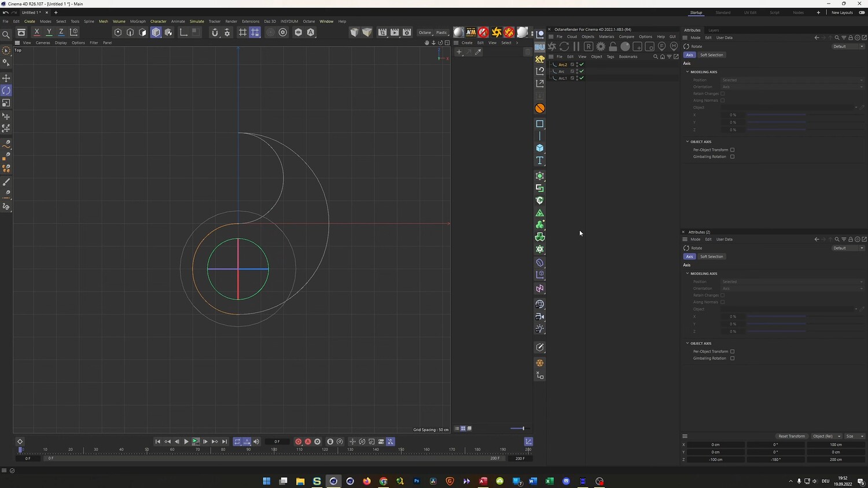868x488 pixels.
Task: Open render settings clapperboard gear icon
Action: pos(407,32)
